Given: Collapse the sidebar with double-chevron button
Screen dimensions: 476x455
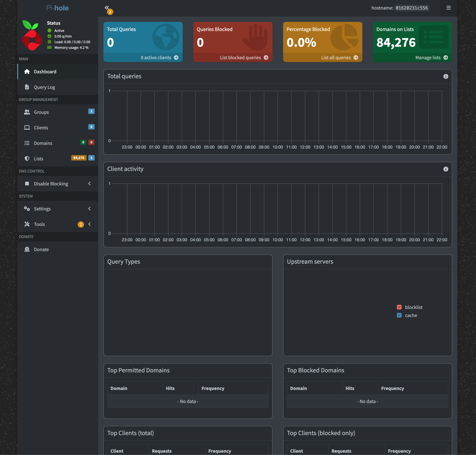Looking at the screenshot, I should coord(107,7).
